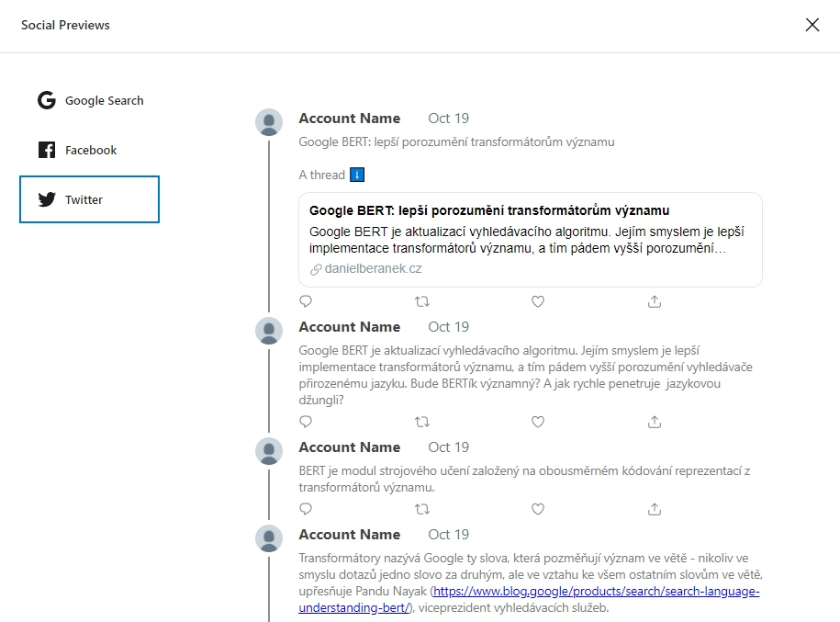Viewport: 840px width, 622px height.
Task: Click the Google BERT card title
Action: [488, 210]
